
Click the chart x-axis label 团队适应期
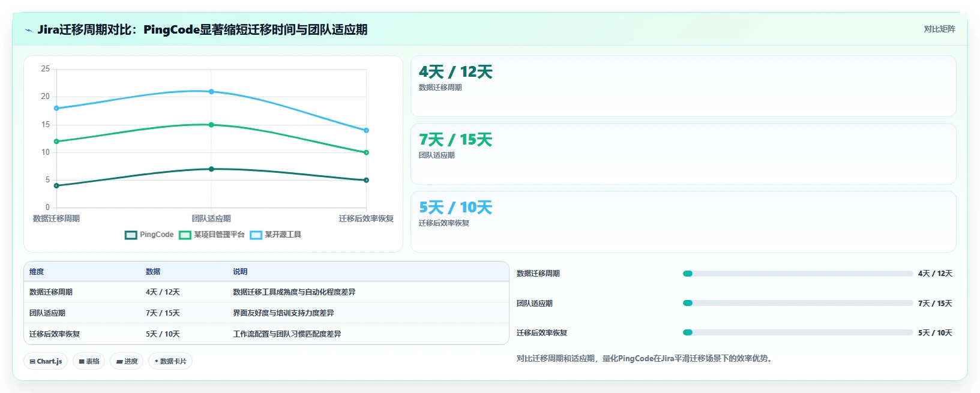(x=211, y=218)
